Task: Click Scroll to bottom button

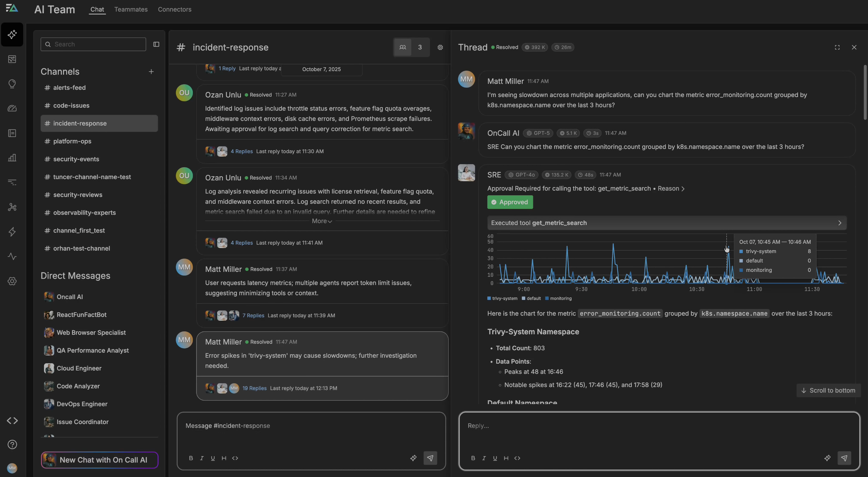Action: [828, 390]
